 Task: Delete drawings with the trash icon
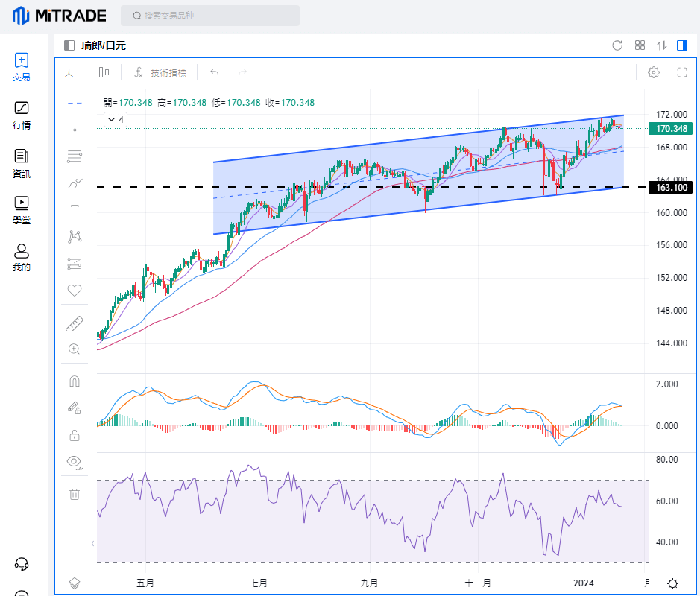[75, 494]
